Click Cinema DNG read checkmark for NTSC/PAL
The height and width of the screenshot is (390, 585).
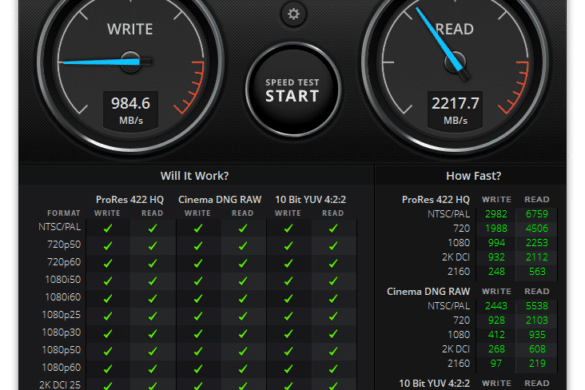(x=243, y=228)
